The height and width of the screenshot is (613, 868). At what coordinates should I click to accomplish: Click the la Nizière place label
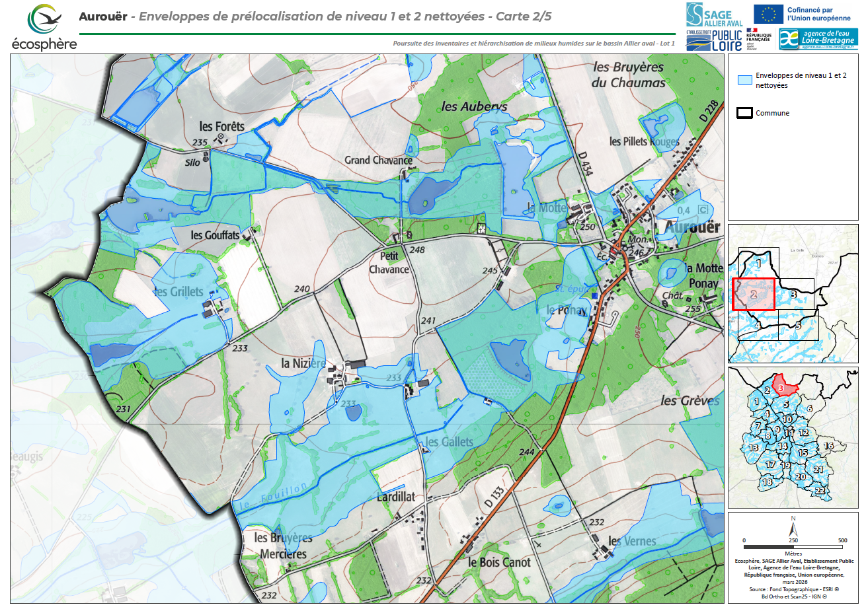303,363
